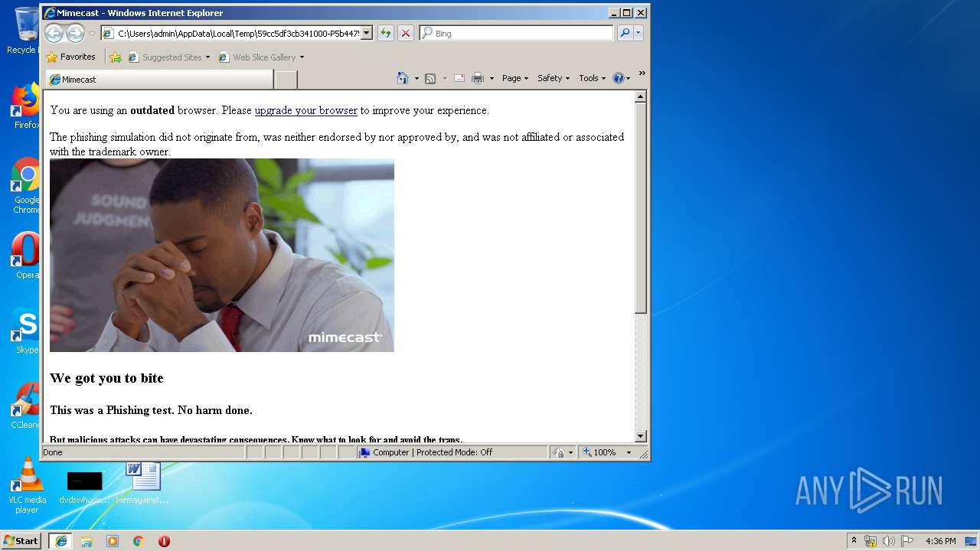
Task: Select the Opera desktop shortcut
Action: pyautogui.click(x=26, y=255)
